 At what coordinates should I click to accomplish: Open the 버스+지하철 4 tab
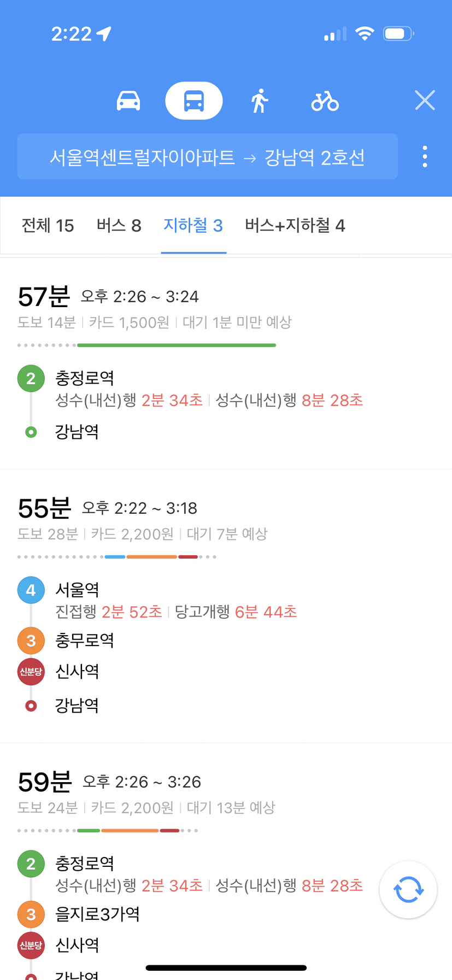[295, 226]
